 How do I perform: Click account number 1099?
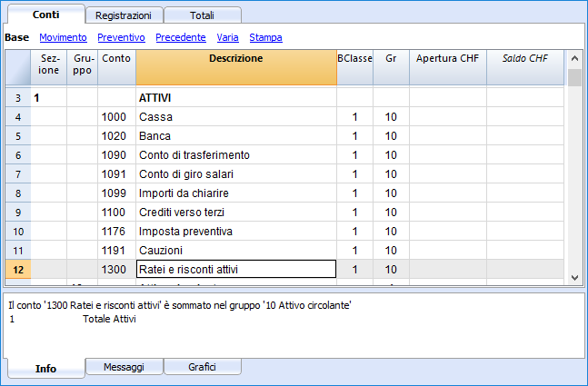pos(116,193)
